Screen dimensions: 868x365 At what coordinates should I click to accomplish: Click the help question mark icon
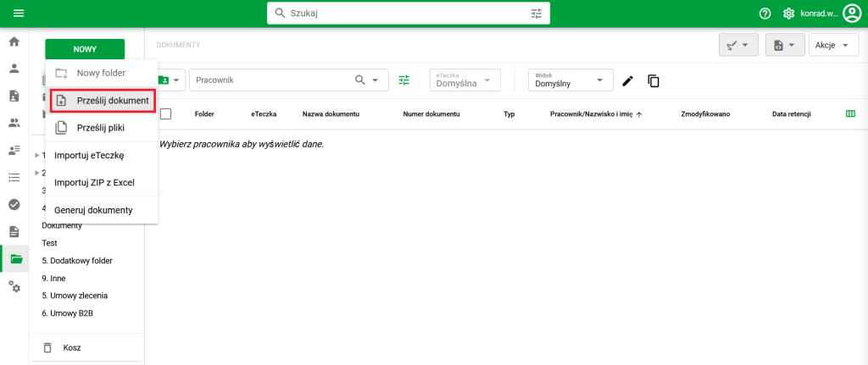click(765, 14)
